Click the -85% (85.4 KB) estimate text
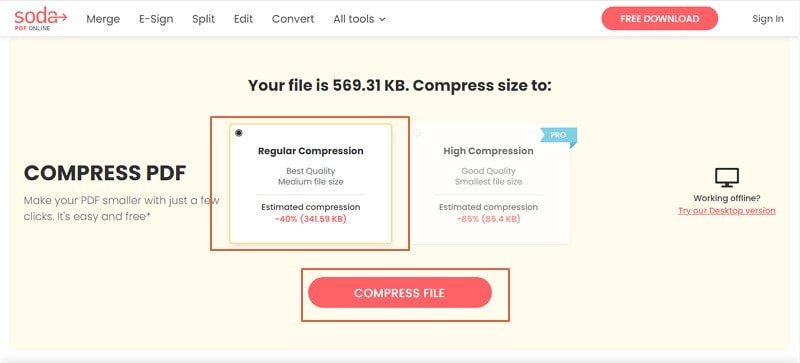 [488, 219]
